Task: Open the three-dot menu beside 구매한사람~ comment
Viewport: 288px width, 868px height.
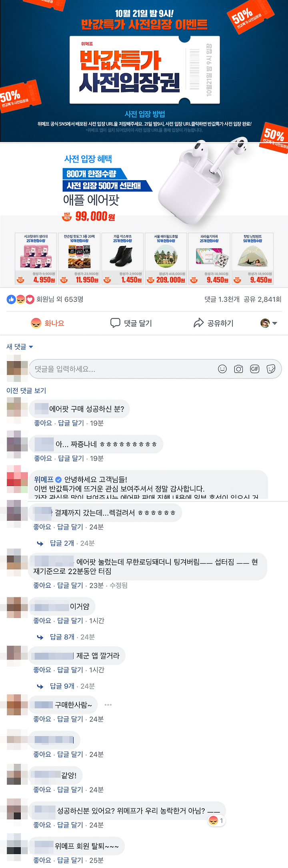Action: pyautogui.click(x=108, y=705)
